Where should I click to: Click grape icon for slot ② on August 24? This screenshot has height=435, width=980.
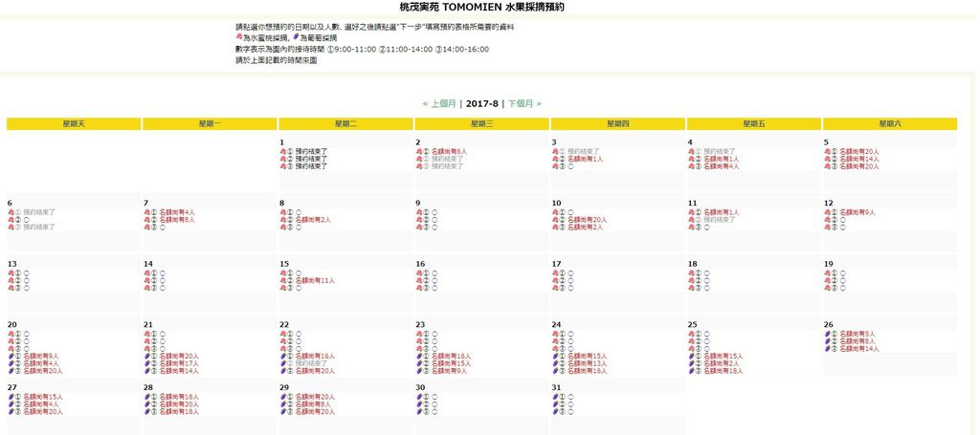tap(554, 364)
